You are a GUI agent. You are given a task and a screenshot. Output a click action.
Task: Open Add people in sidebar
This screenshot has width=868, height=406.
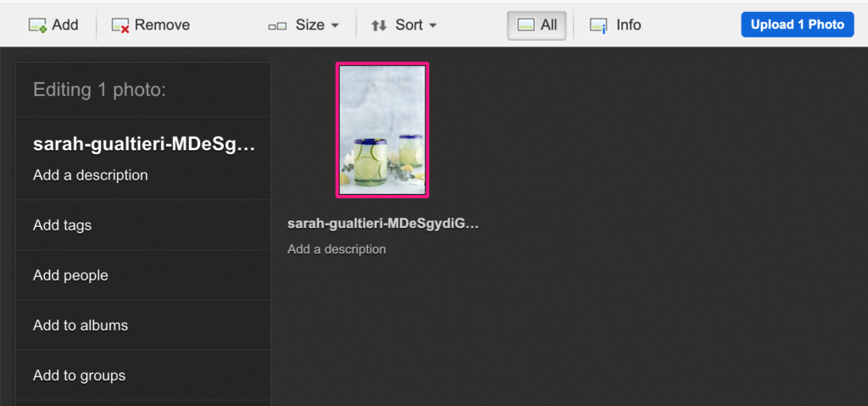[x=142, y=275]
